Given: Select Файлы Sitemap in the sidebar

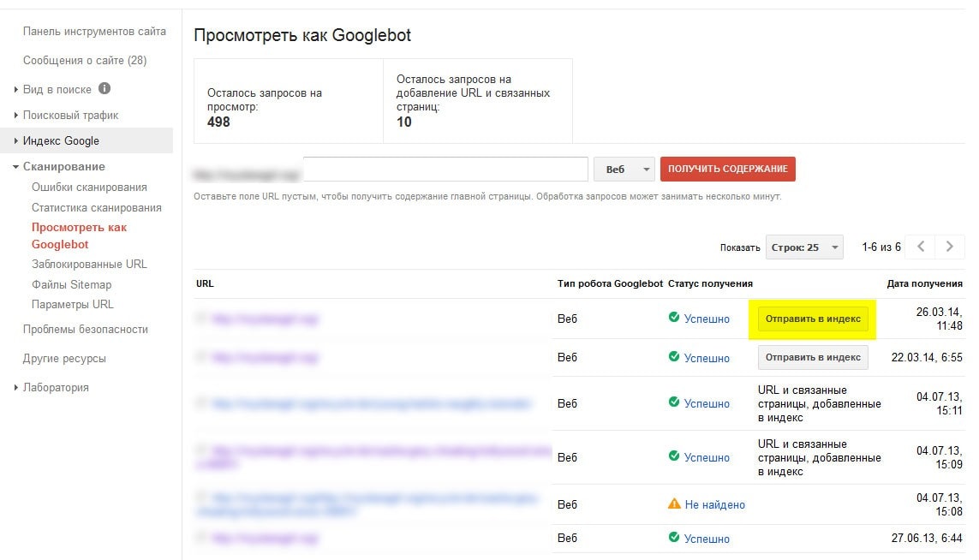Looking at the screenshot, I should pos(71,284).
